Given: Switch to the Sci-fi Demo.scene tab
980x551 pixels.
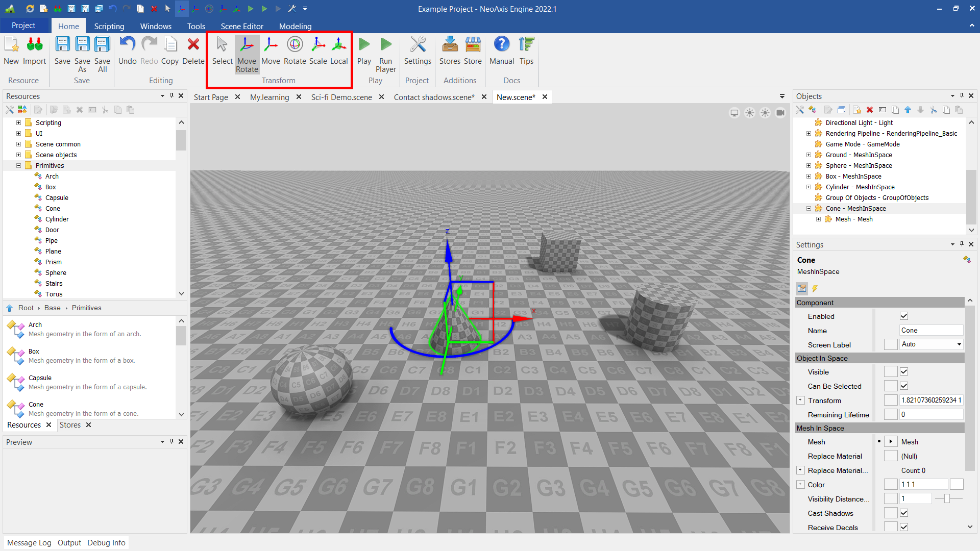Looking at the screenshot, I should click(341, 97).
